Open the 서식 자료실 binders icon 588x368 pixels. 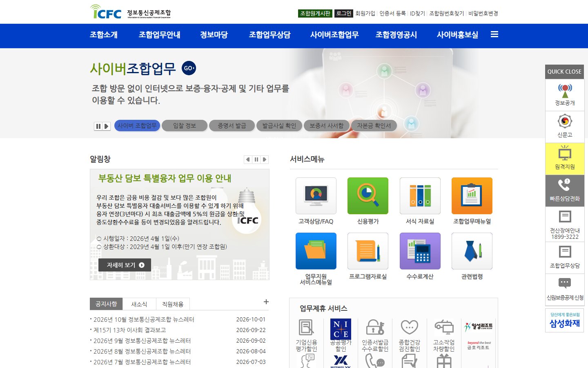420,196
